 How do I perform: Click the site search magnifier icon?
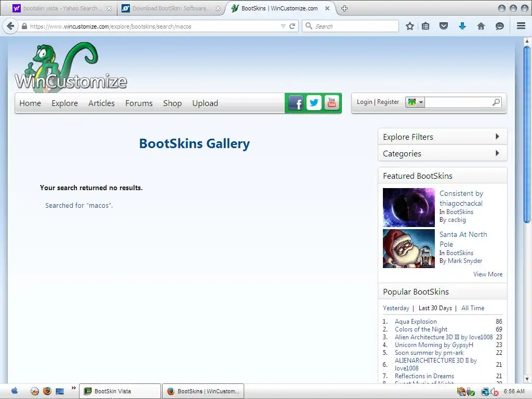[x=496, y=102]
